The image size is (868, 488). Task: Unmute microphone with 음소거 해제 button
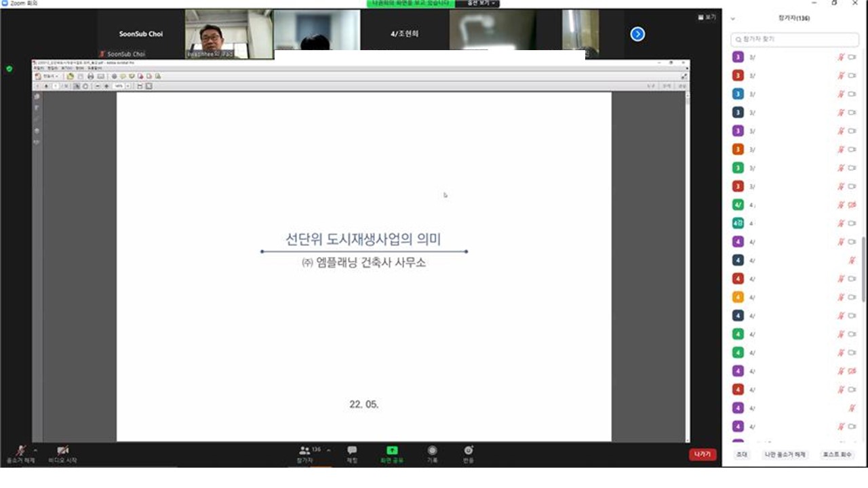click(21, 454)
